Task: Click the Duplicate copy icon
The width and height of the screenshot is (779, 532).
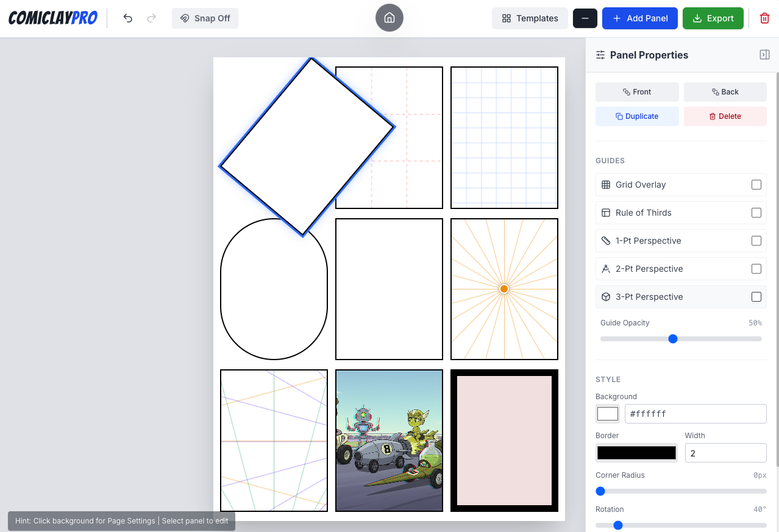Action: point(619,116)
